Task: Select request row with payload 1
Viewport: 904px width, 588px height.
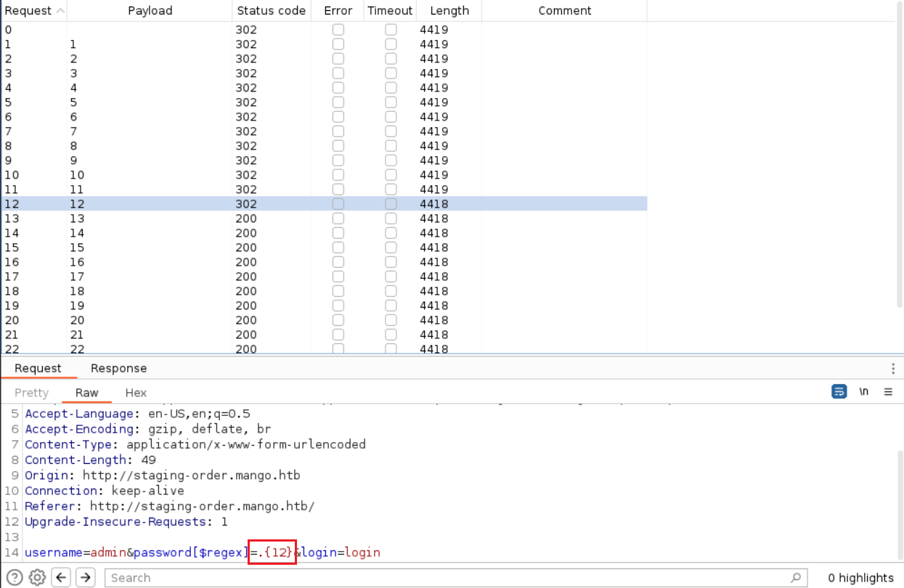Action: click(x=324, y=44)
